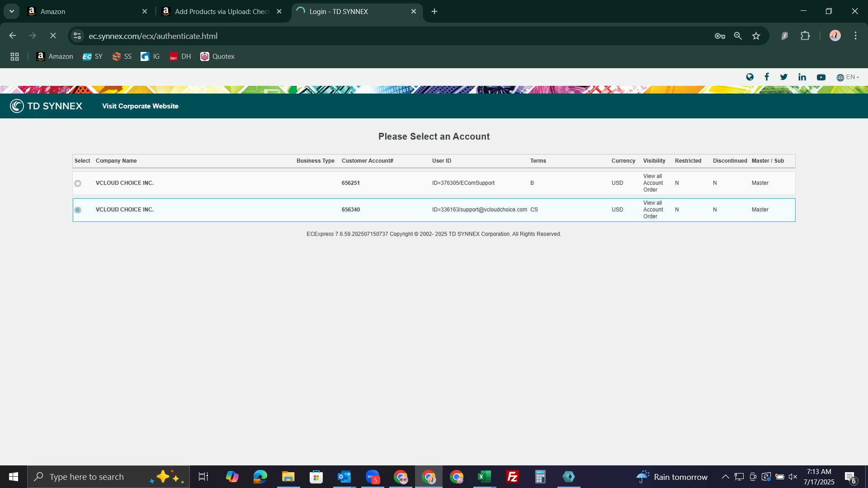Image resolution: width=868 pixels, height=488 pixels.
Task: Click User ID 376305/EComSupport
Action: (463, 183)
